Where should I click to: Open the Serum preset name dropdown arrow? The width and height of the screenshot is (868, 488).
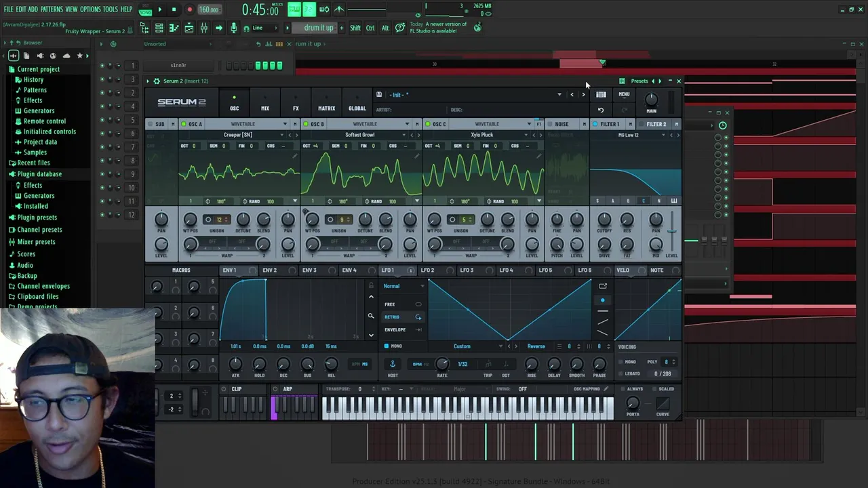pos(559,95)
